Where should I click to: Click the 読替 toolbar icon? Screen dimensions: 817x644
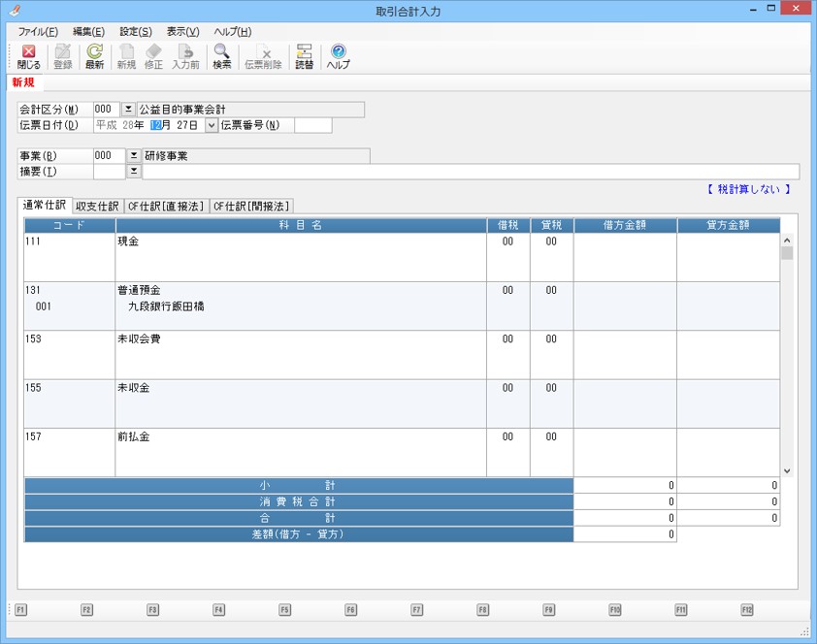pyautogui.click(x=304, y=56)
